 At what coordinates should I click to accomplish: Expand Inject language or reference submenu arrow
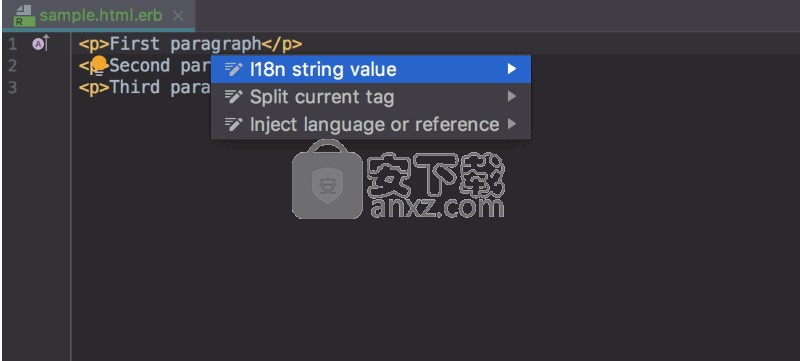click(x=512, y=124)
